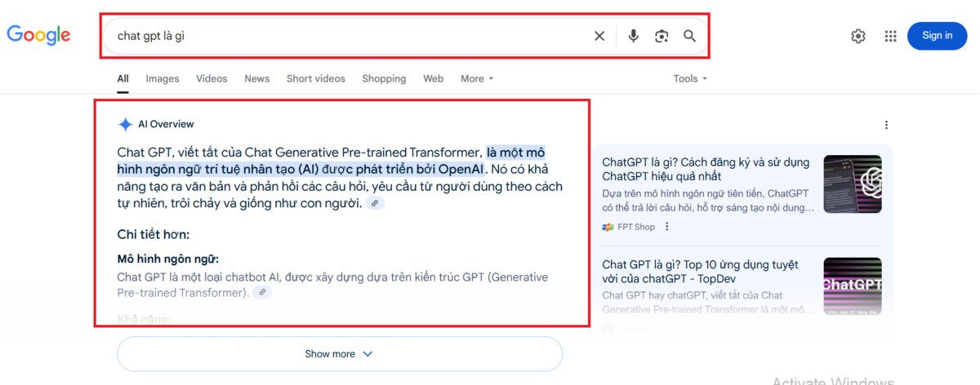Click highlighted text 'là một mô hình ngôn ngữ'
Viewport: 980px width, 385px height.
pos(331,161)
